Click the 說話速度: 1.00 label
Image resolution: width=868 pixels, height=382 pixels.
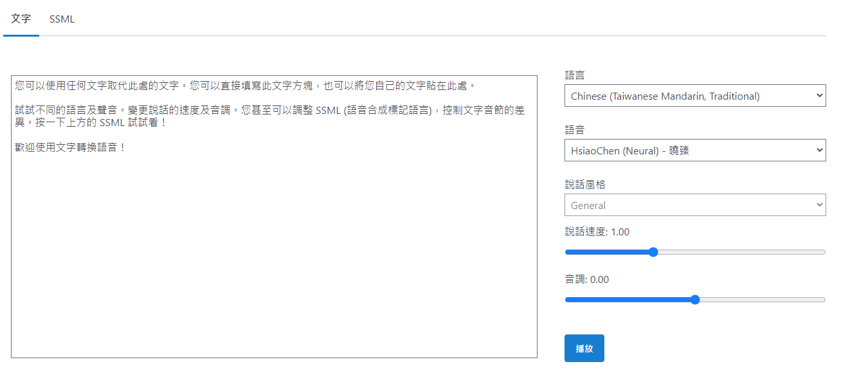coord(597,232)
